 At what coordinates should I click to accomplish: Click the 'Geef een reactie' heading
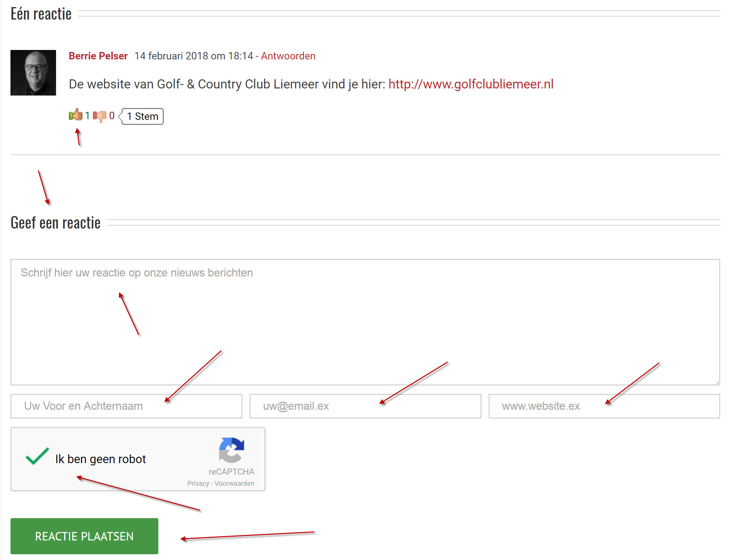coord(56,223)
